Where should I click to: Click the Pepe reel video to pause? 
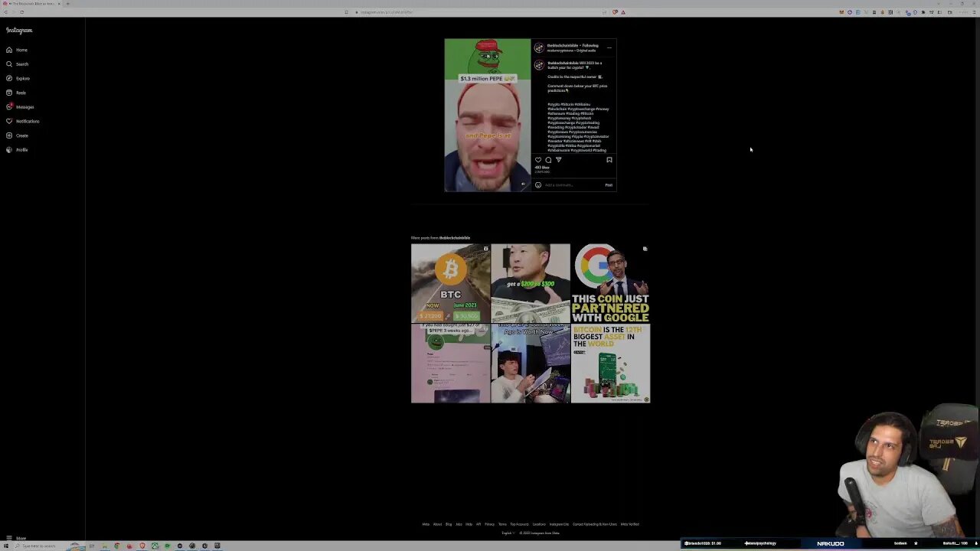pos(488,115)
